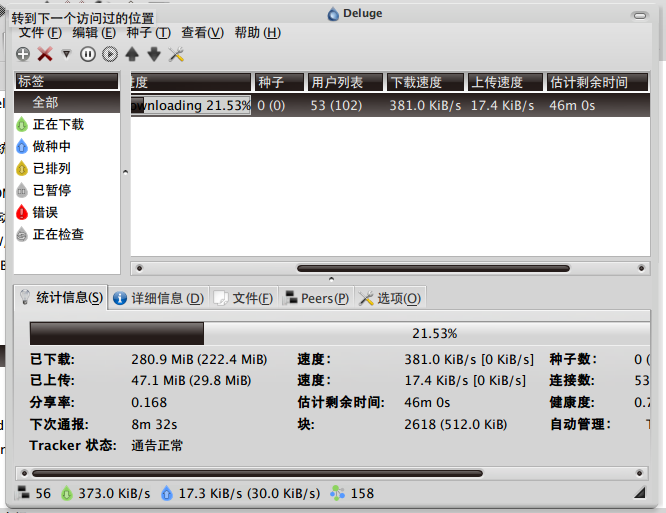Select the 已排列 filter
666x513 pixels.
(x=67, y=169)
